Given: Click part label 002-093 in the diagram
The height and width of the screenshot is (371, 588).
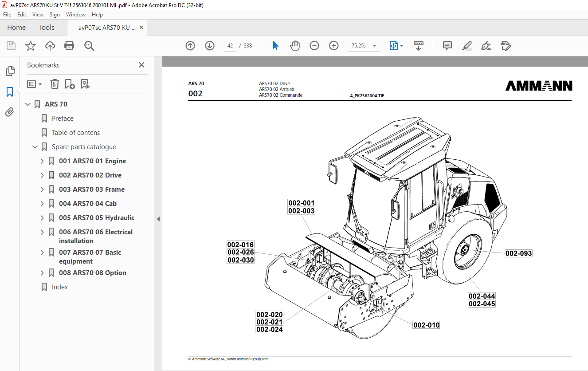Looking at the screenshot, I should click(518, 253).
